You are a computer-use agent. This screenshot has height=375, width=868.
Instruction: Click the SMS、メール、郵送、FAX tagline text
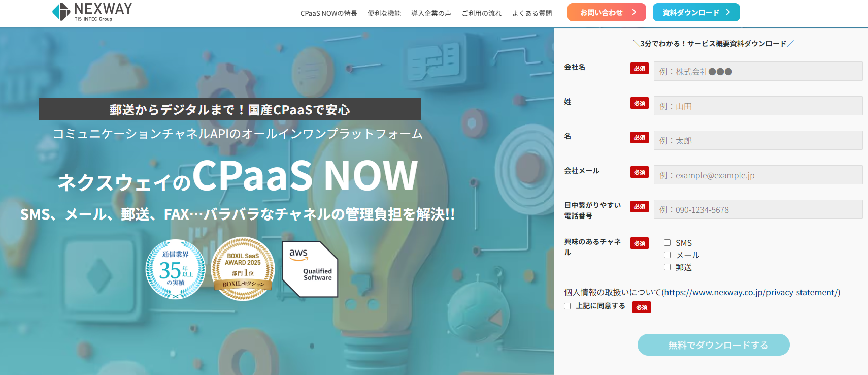coord(238,214)
